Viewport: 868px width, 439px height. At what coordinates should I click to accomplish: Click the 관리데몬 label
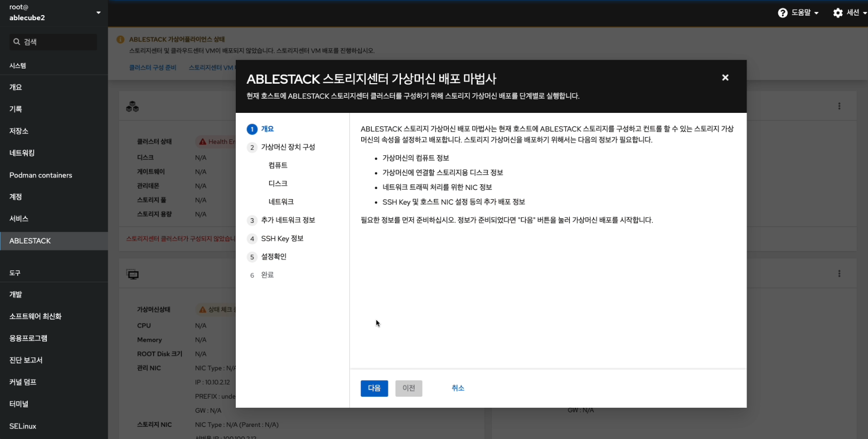click(148, 186)
